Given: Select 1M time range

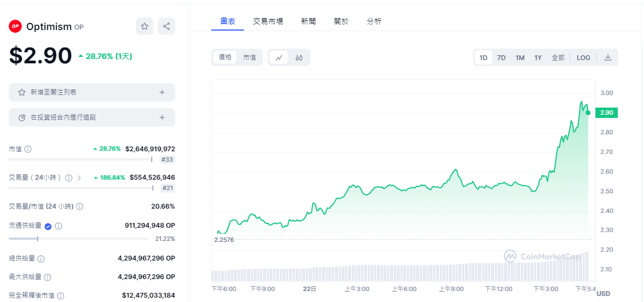Looking at the screenshot, I should (x=520, y=57).
